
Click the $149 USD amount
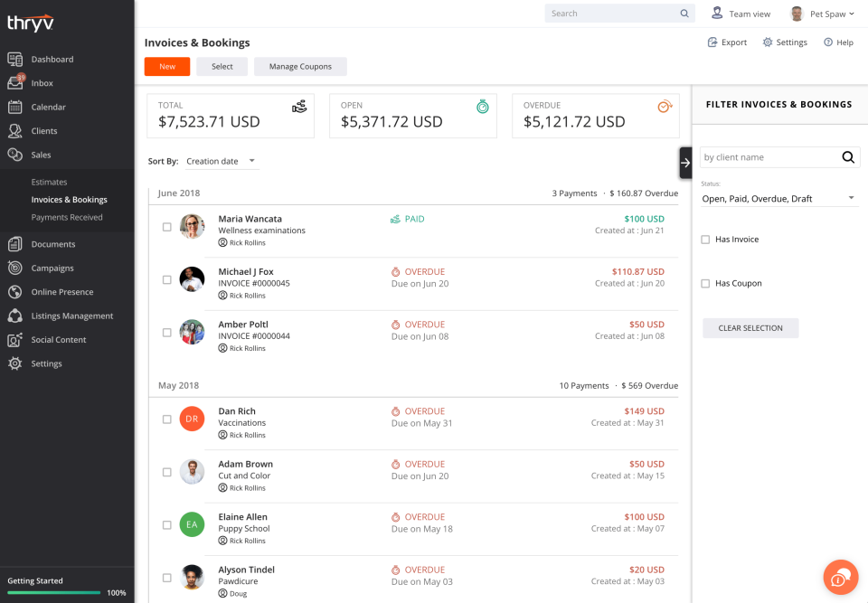[645, 410]
